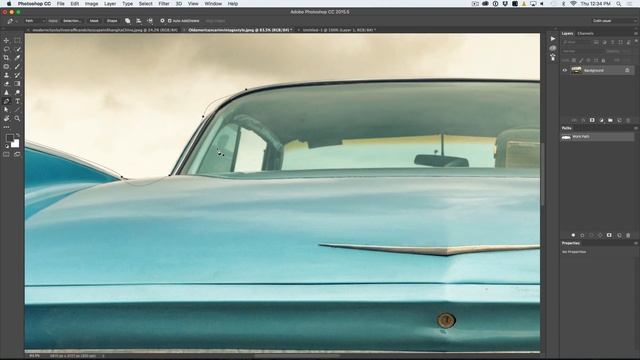
Task: Reset default foreground and background colors
Action: coord(6,146)
